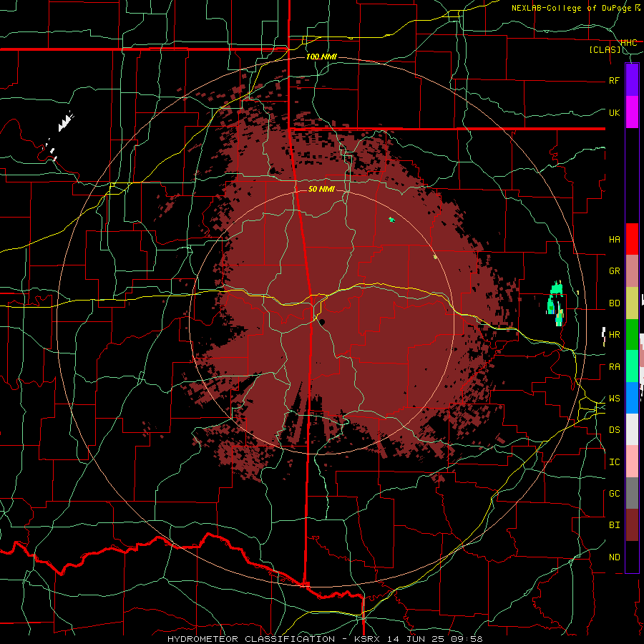Viewport: 644px width, 644px height.
Task: Click the green rain echo cluster east of radar
Action: [556, 303]
